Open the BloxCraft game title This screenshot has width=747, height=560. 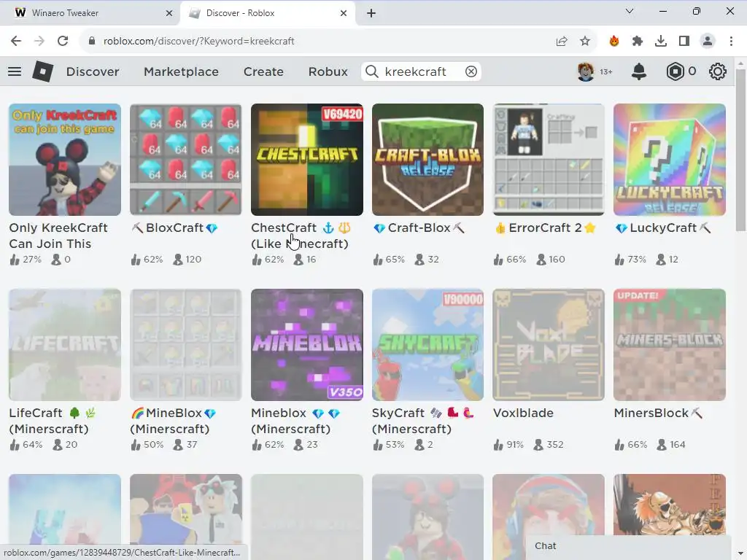point(174,227)
